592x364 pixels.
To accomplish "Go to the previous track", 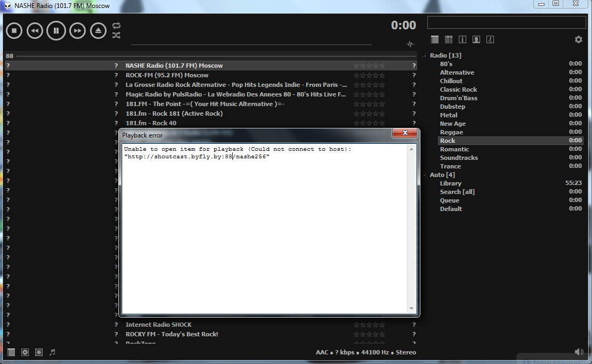I will (x=35, y=30).
